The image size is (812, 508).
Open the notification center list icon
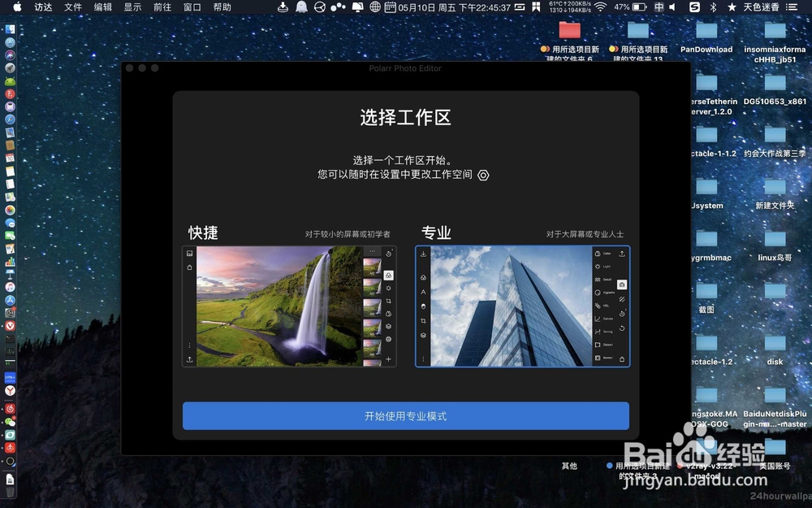click(x=792, y=7)
